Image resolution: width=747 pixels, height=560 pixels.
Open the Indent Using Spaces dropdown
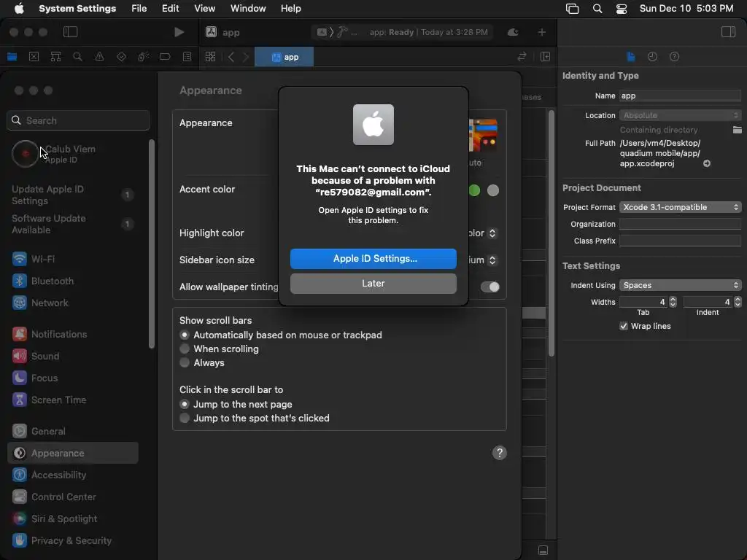tap(680, 285)
